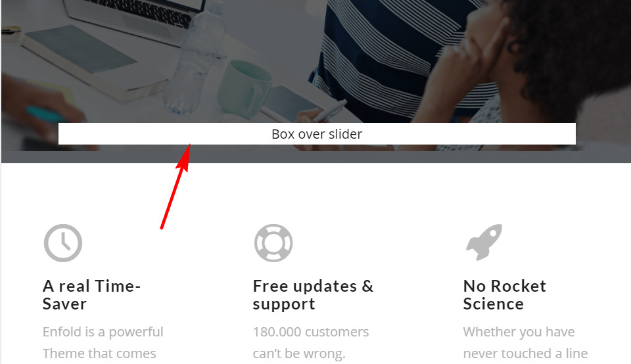631x364 pixels.
Task: Click the rocket icon
Action: (484, 242)
